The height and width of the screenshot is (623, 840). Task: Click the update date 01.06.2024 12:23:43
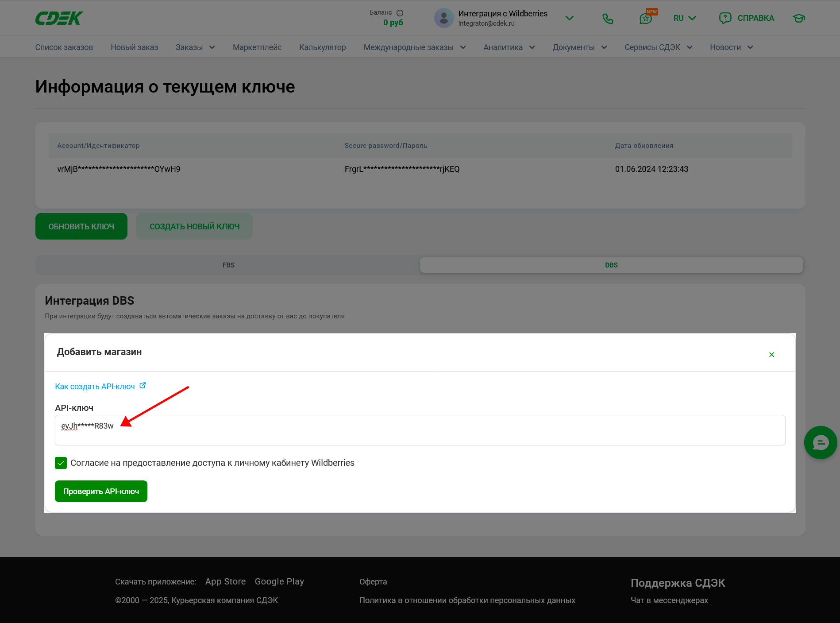point(651,169)
